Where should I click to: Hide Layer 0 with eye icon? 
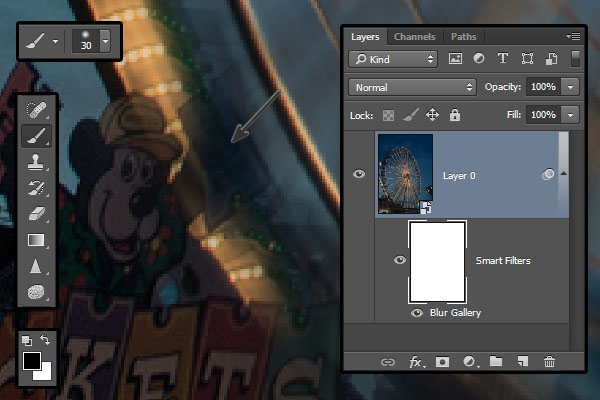click(359, 174)
